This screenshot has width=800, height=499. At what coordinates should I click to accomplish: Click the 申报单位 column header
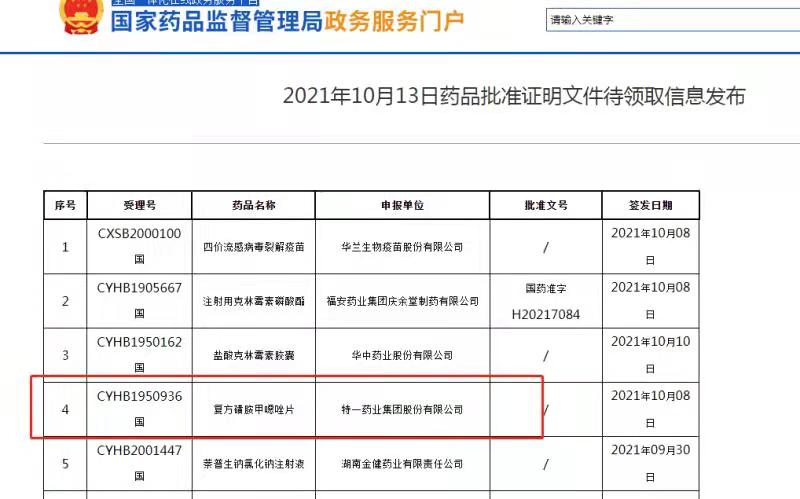[x=402, y=205]
